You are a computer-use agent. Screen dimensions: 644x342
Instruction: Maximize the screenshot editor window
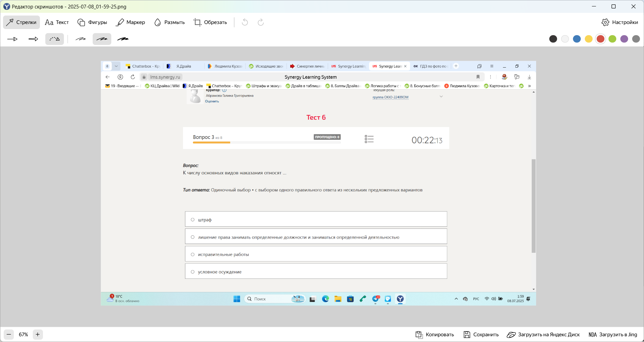tap(614, 6)
